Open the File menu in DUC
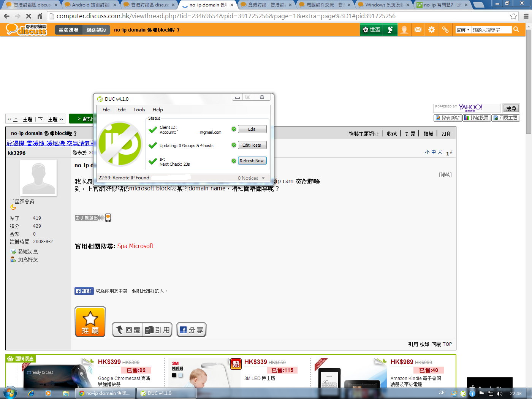This screenshot has width=532, height=399. click(x=106, y=109)
